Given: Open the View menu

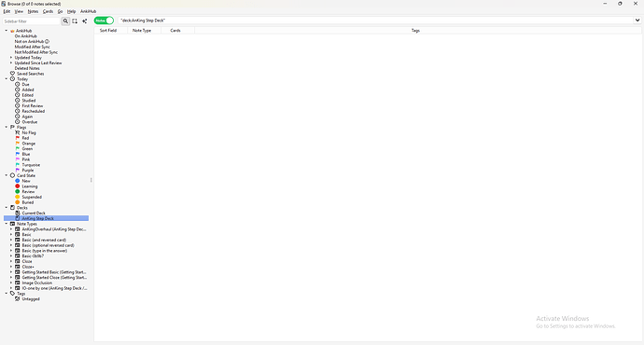Looking at the screenshot, I should [19, 11].
